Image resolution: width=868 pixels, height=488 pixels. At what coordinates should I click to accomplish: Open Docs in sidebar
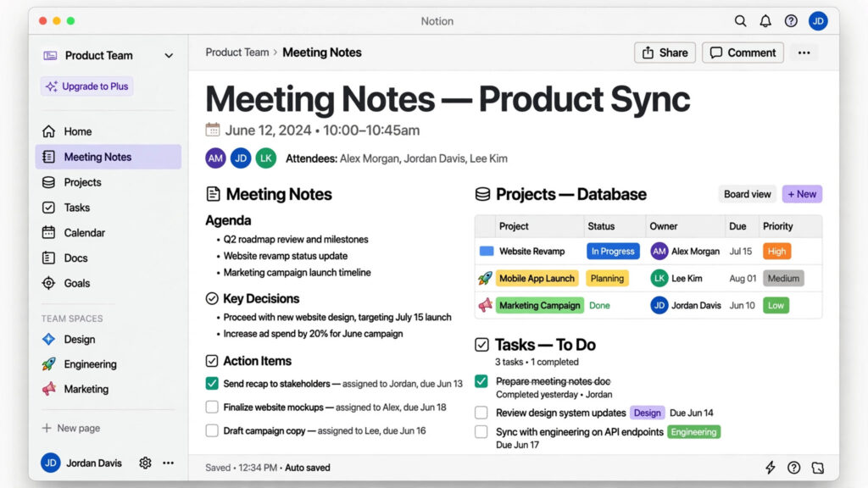click(x=108, y=258)
